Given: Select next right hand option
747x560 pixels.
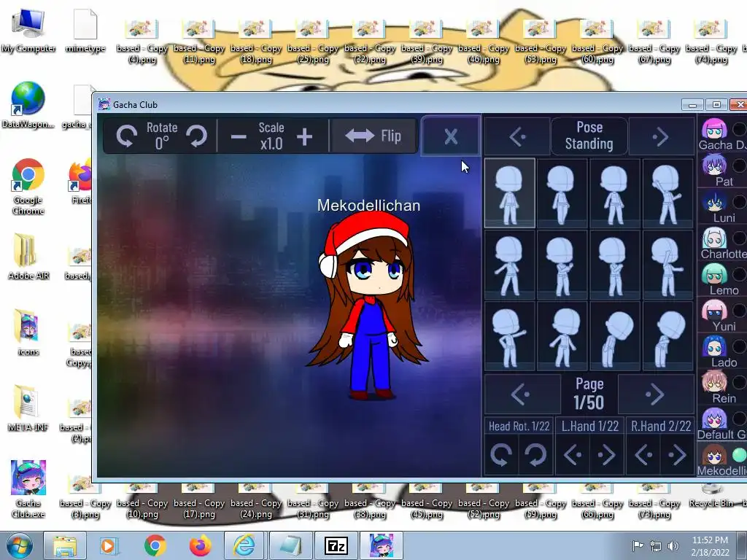Looking at the screenshot, I should point(677,455).
